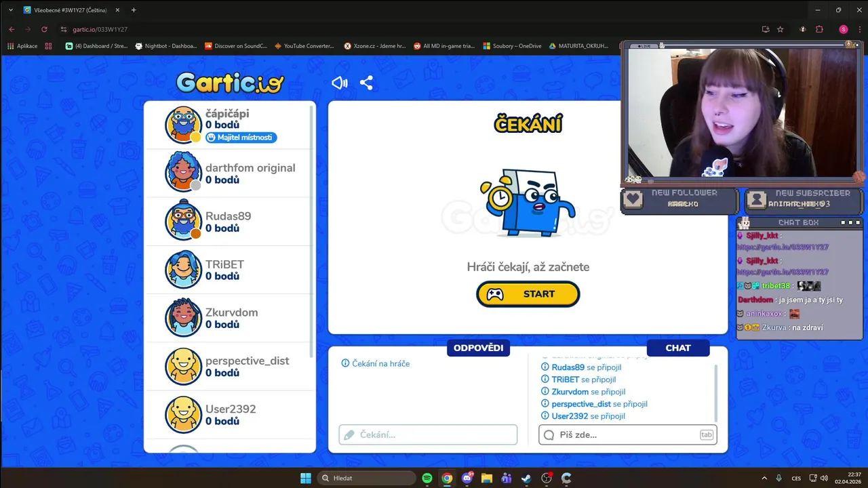The width and height of the screenshot is (868, 488).
Task: Click the chat input 'Piš zde...'
Action: (627, 434)
